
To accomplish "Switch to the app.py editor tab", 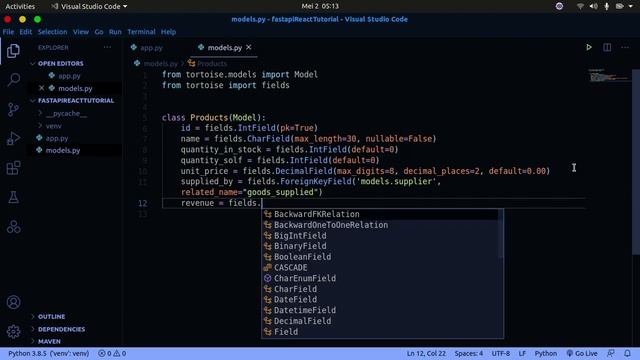I will pos(151,48).
